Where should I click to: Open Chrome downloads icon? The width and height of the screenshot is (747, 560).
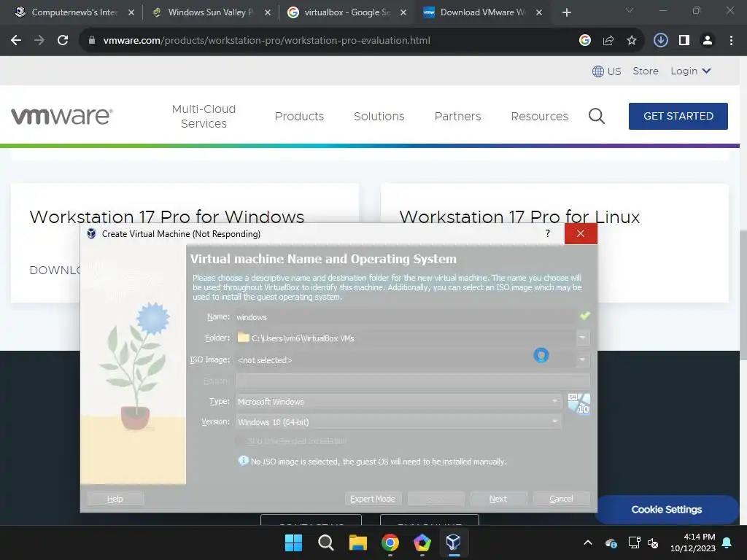click(x=660, y=41)
